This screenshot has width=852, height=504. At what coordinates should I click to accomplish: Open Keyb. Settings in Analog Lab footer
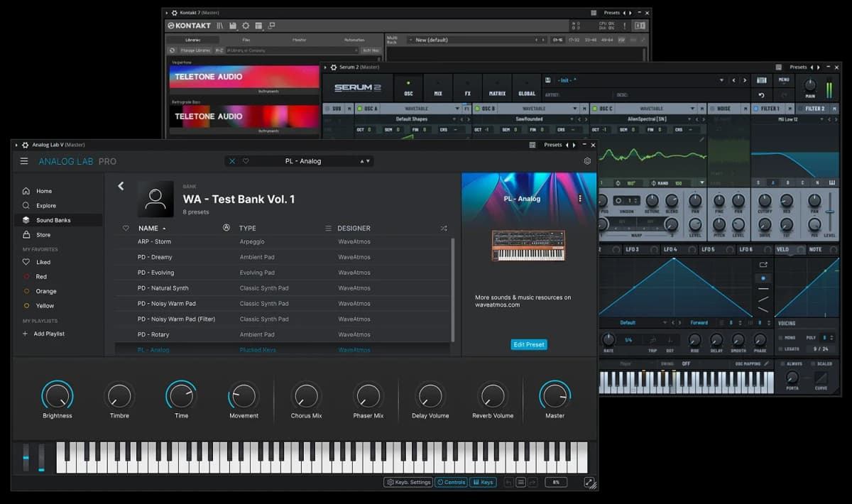pyautogui.click(x=408, y=482)
